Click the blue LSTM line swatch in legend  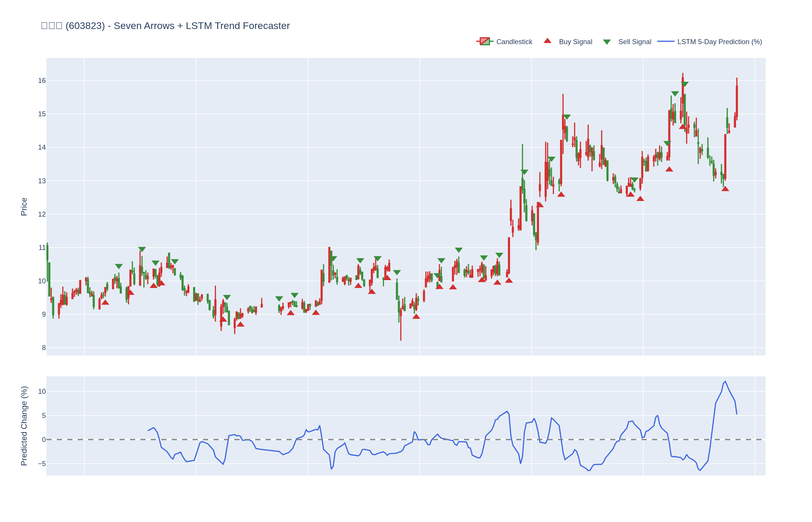[666, 42]
